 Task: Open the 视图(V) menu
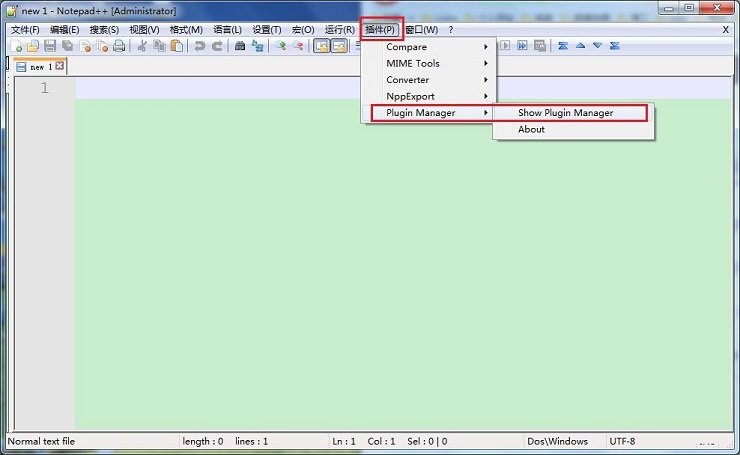(144, 30)
